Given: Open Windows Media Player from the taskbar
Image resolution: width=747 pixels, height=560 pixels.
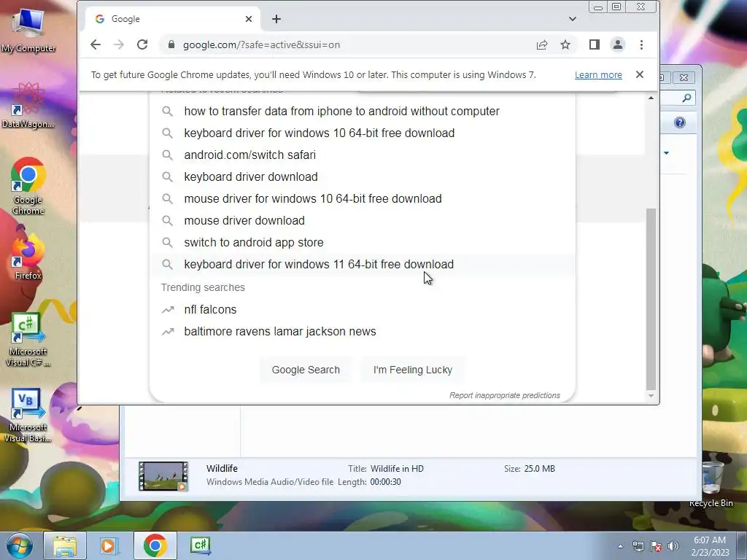Looking at the screenshot, I should pyautogui.click(x=109, y=545).
